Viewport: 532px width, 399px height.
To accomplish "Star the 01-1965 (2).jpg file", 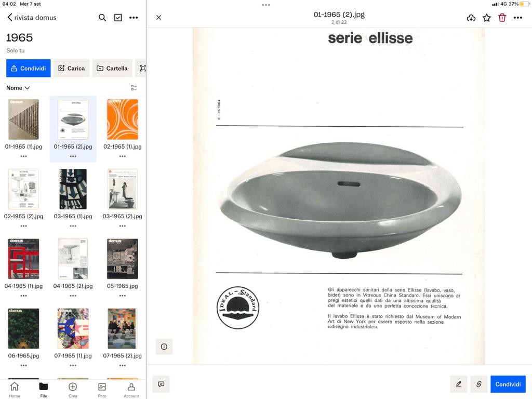I will [486, 18].
